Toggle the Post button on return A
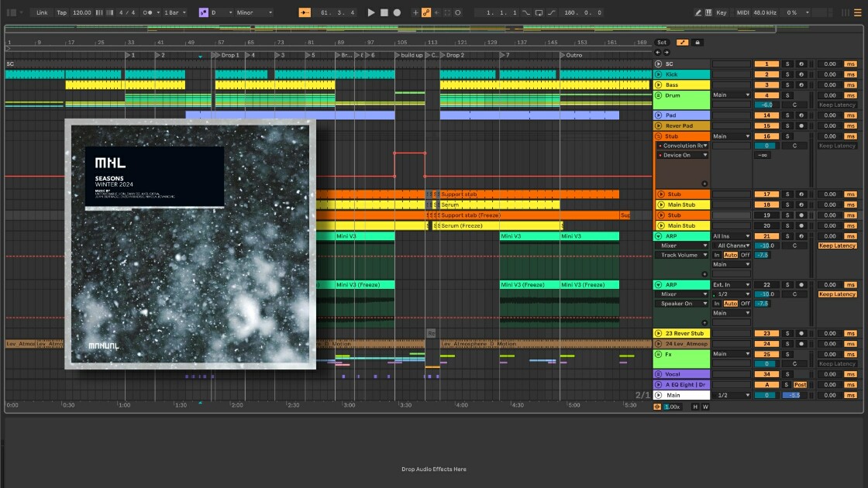Screen dimensions: 868x488 (x=800, y=384)
